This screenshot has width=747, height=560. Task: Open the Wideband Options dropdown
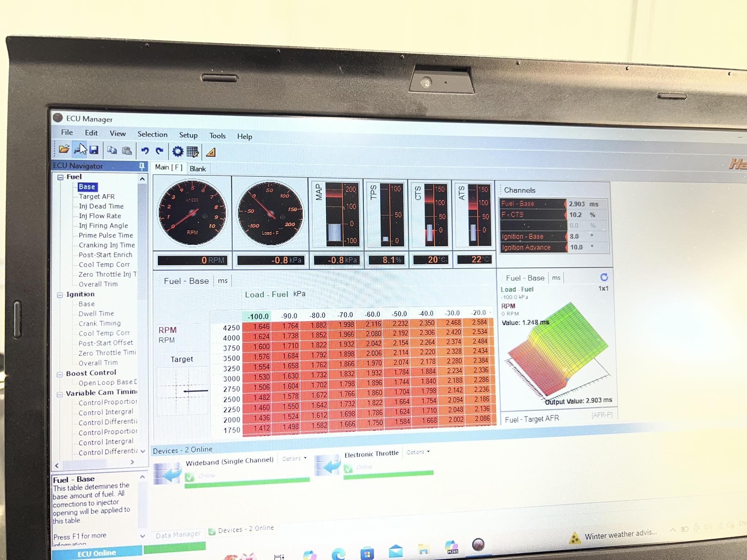[294, 459]
